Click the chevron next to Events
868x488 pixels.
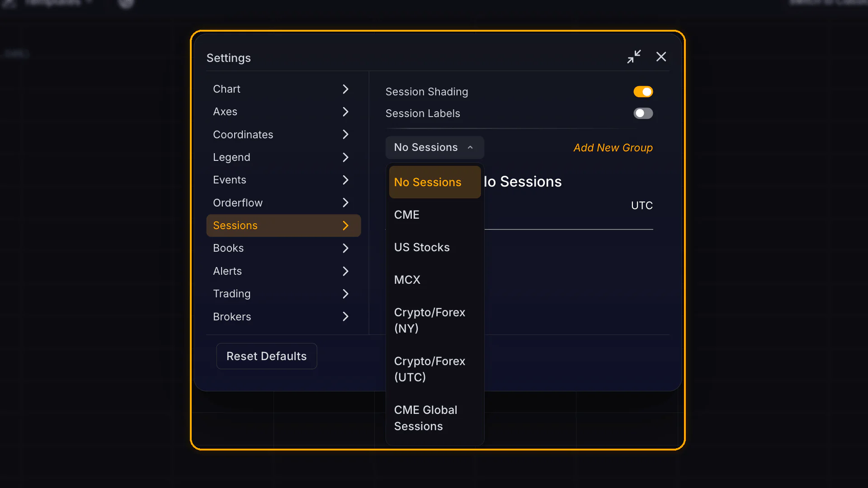(x=345, y=180)
